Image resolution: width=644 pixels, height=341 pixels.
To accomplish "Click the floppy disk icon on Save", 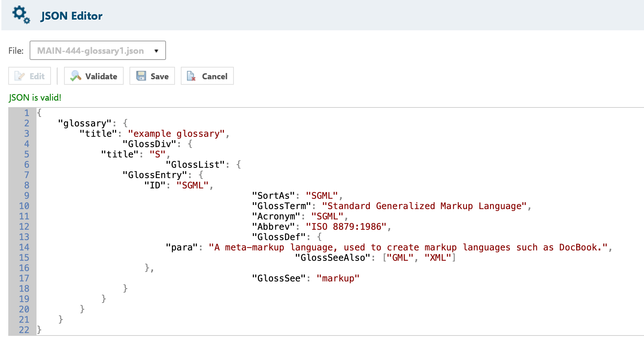I will pyautogui.click(x=141, y=76).
